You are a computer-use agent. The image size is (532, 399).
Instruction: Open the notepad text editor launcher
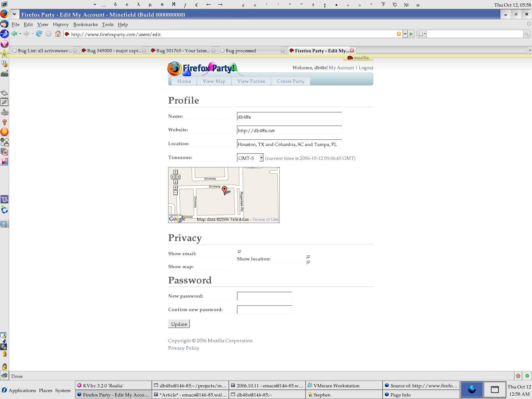click(x=4, y=102)
